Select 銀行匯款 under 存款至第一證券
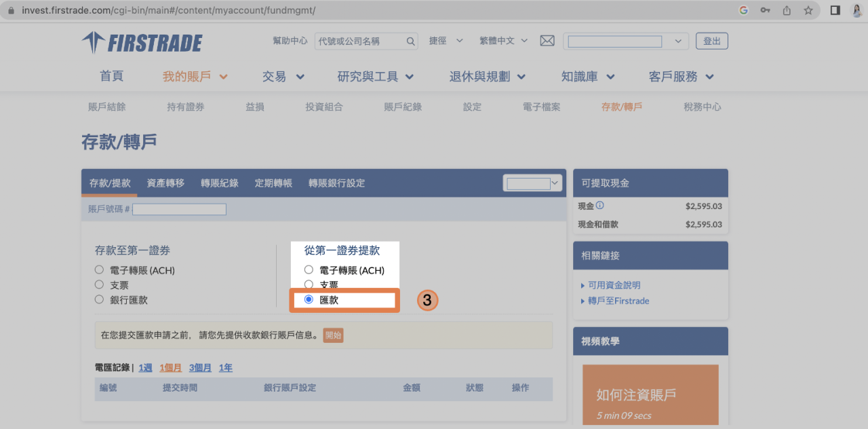 [98, 299]
